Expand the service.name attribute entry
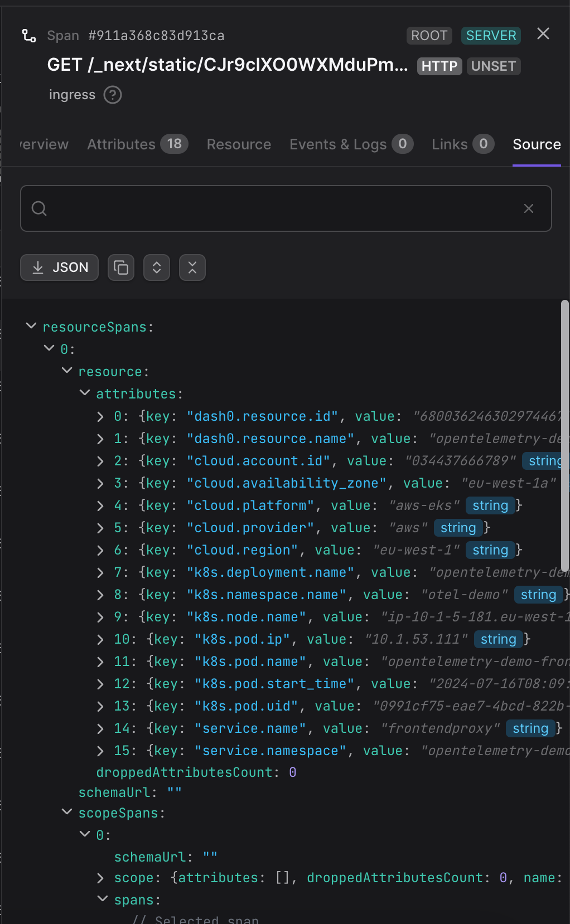 [100, 728]
